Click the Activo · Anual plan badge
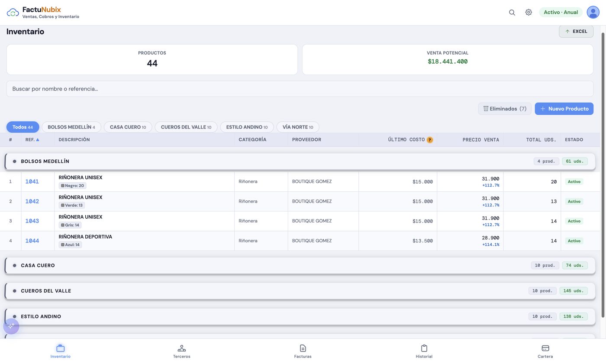 (x=561, y=12)
